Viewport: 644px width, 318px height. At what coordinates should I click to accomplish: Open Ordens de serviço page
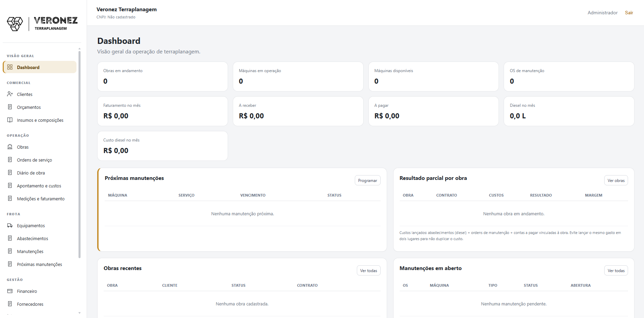(x=40, y=160)
